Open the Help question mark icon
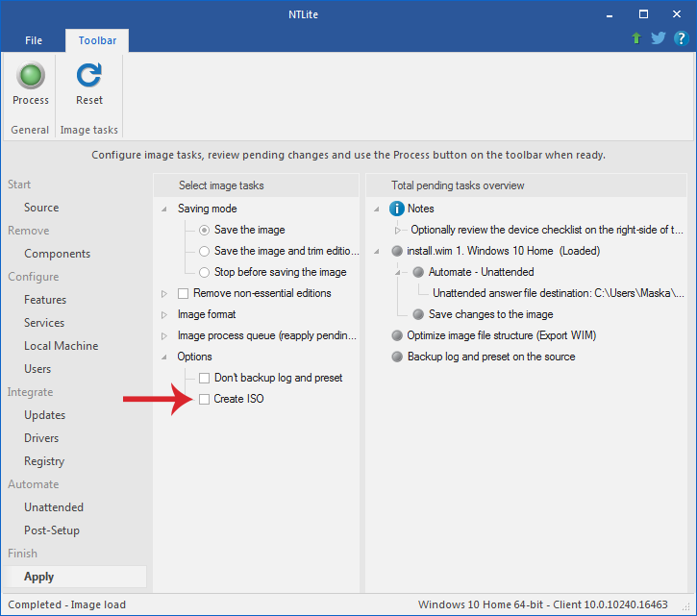The width and height of the screenshot is (697, 616). coord(681,38)
